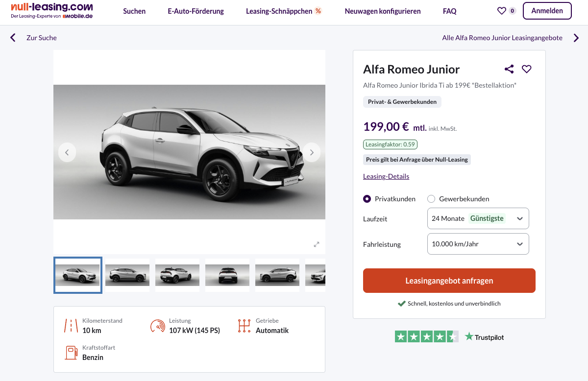588x381 pixels.
Task: Expand the Fahrleistung 10.000 km/Jahr dropdown
Action: 478,244
